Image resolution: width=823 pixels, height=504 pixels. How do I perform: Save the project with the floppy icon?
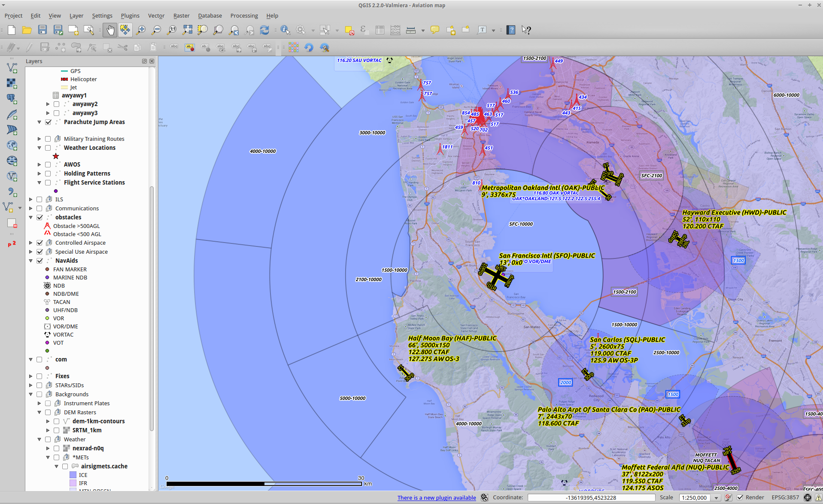click(43, 30)
